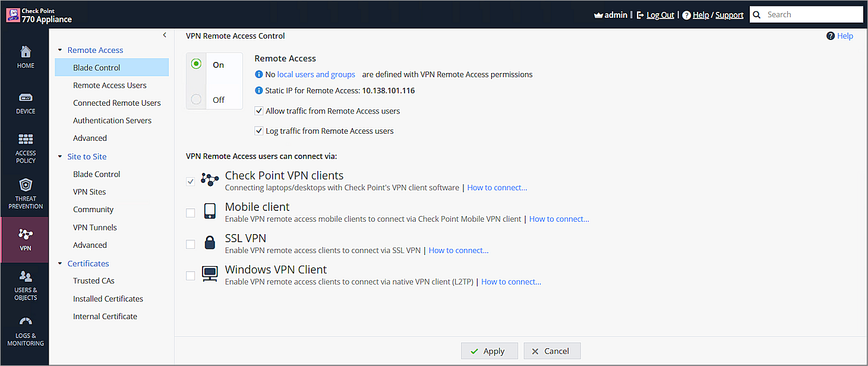This screenshot has height=366, width=868.
Task: Select the Off radio button
Action: (195, 100)
